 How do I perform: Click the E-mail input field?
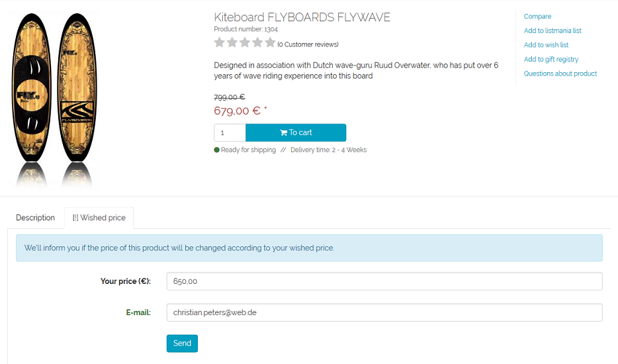[384, 312]
